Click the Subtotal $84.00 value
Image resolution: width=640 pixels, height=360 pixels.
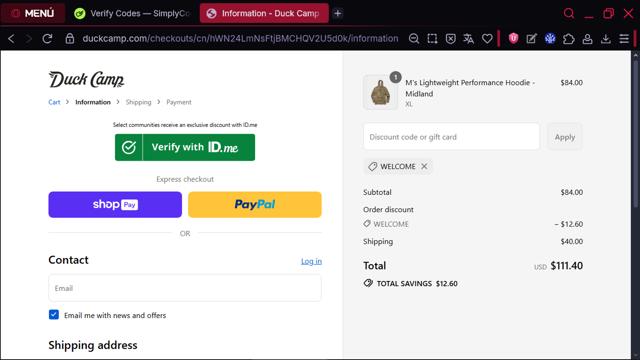pos(571,192)
